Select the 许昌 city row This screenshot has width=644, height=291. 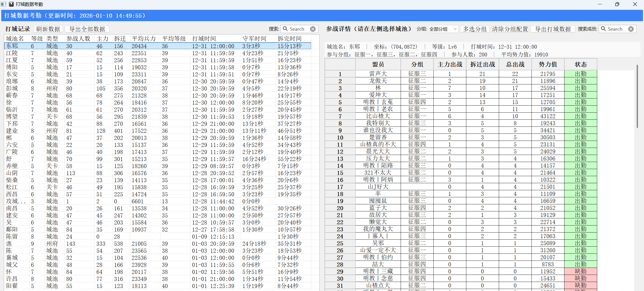pyautogui.click(x=158, y=279)
